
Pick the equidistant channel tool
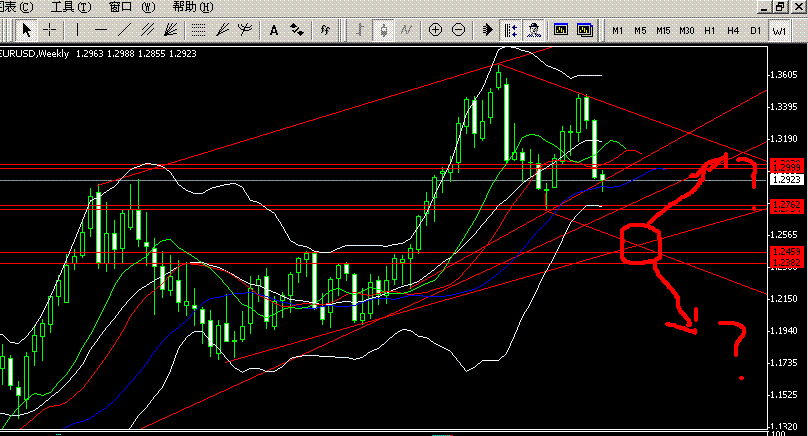coord(148,30)
